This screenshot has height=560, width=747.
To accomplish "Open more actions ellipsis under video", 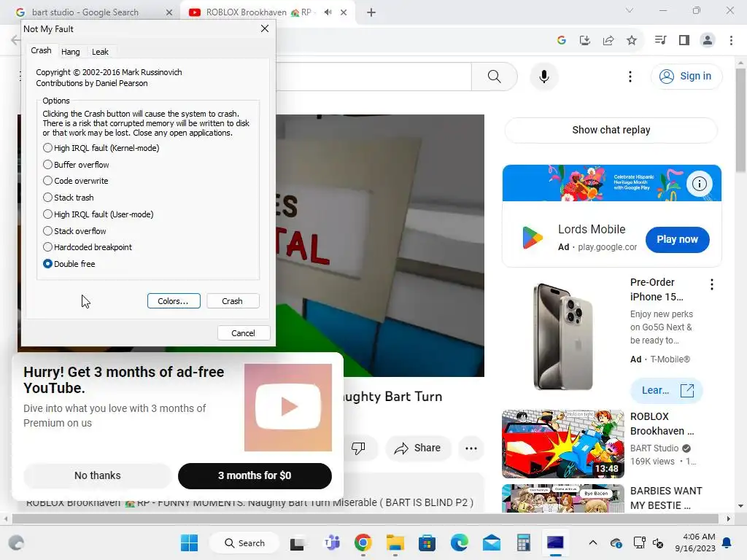I will click(471, 448).
